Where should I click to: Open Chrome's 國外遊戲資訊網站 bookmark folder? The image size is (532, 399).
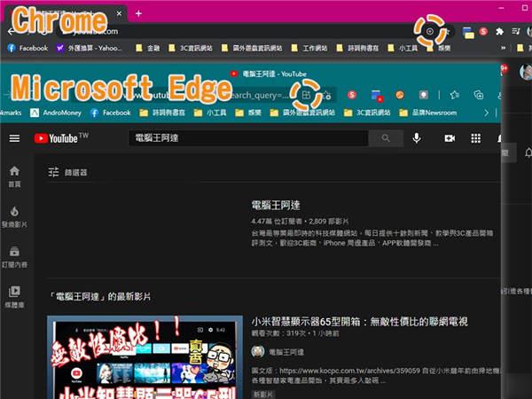(x=252, y=48)
